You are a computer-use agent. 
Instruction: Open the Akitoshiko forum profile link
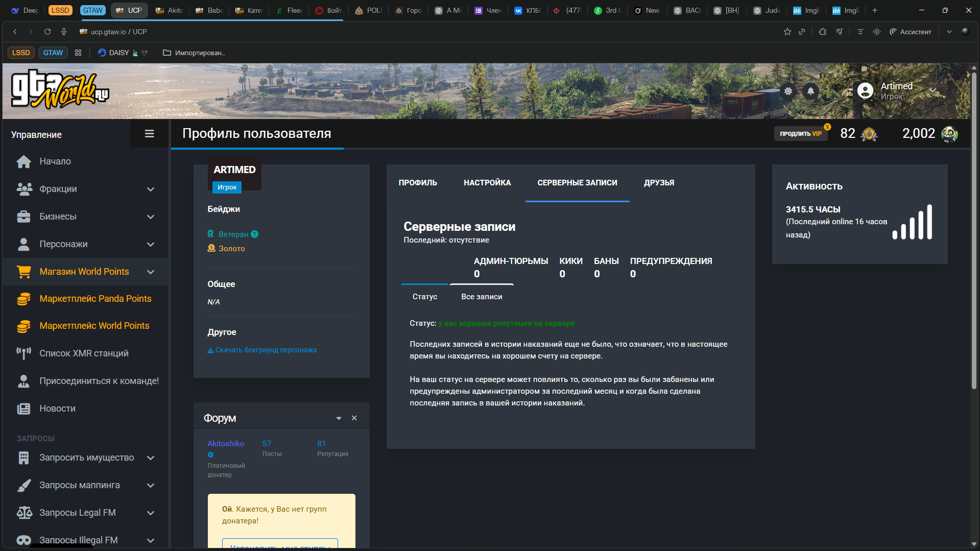pos(226,444)
